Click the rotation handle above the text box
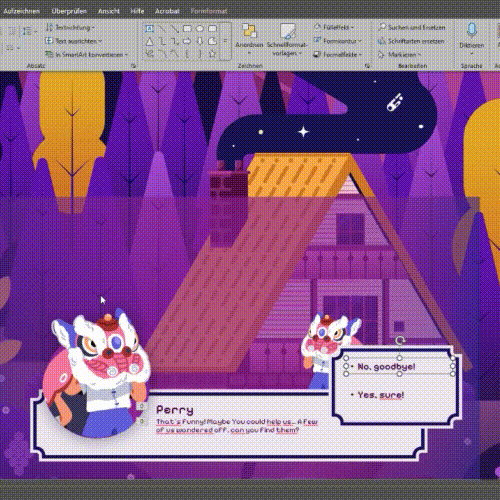 point(399,340)
